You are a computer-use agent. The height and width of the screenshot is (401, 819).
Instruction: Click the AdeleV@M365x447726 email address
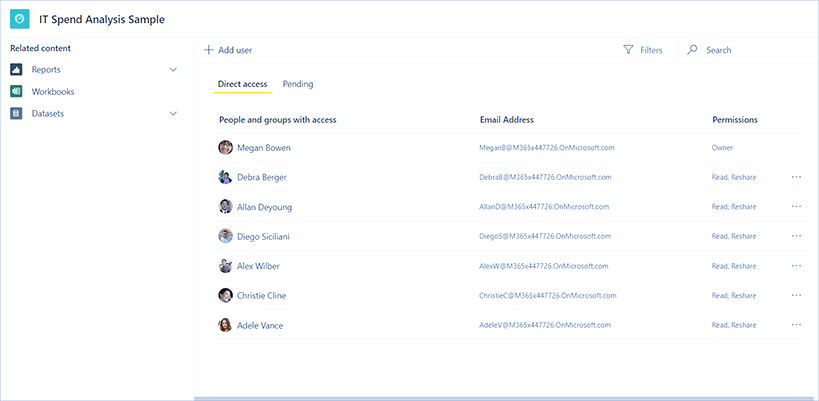click(x=545, y=325)
